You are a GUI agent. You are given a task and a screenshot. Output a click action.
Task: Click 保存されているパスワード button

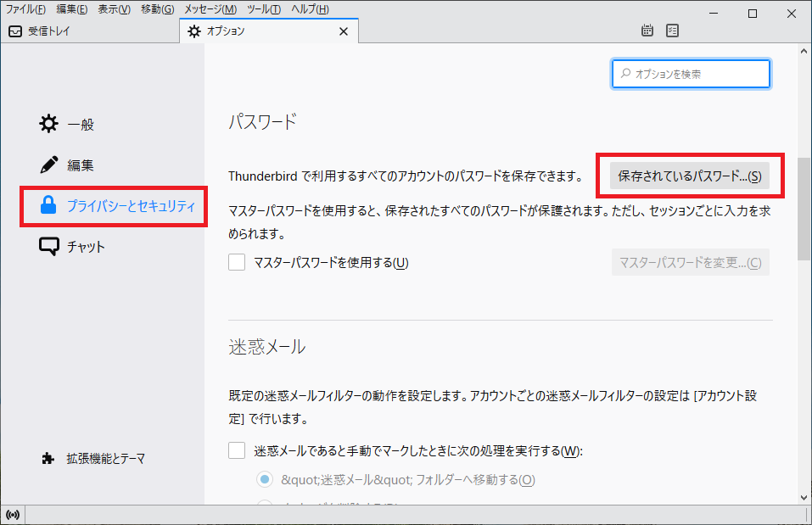pos(689,176)
